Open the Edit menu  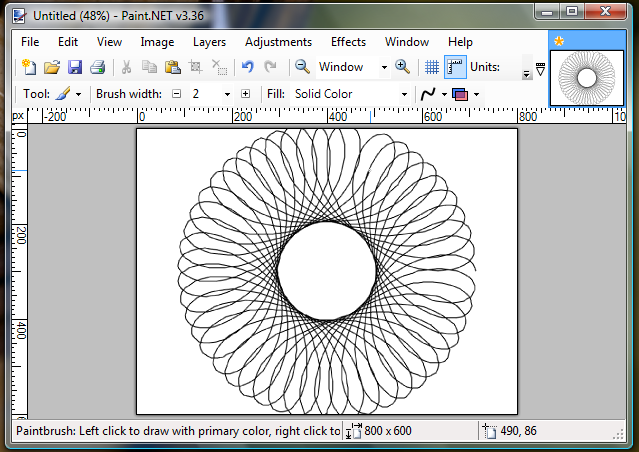click(x=68, y=42)
